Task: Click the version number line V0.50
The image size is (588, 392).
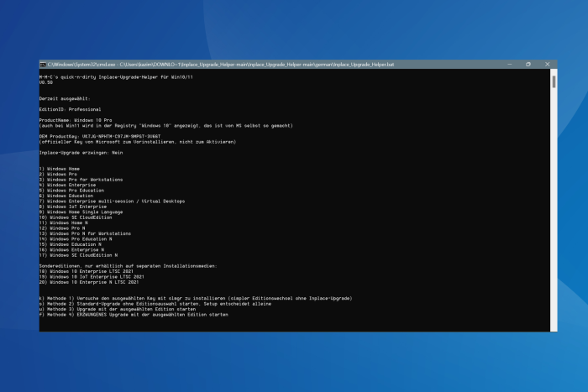Action: coord(45,82)
